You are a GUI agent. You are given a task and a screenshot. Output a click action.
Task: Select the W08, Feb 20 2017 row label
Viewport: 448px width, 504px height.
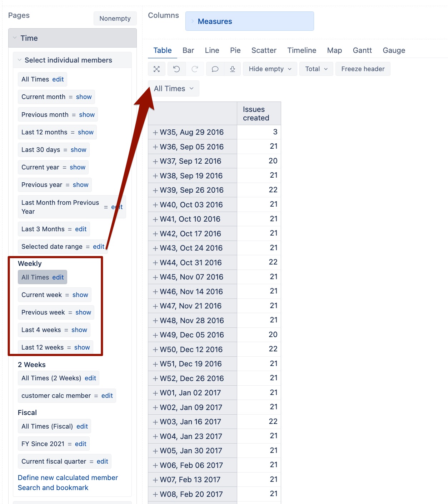click(x=191, y=494)
